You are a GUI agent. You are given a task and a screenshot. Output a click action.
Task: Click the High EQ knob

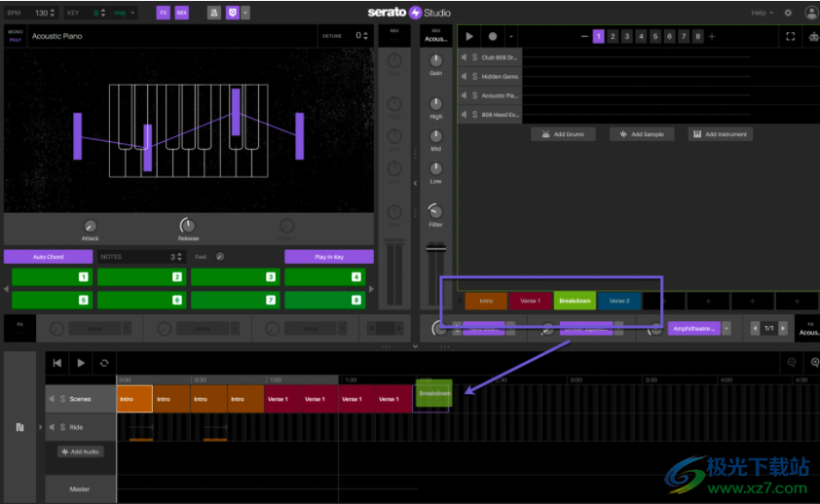click(435, 103)
